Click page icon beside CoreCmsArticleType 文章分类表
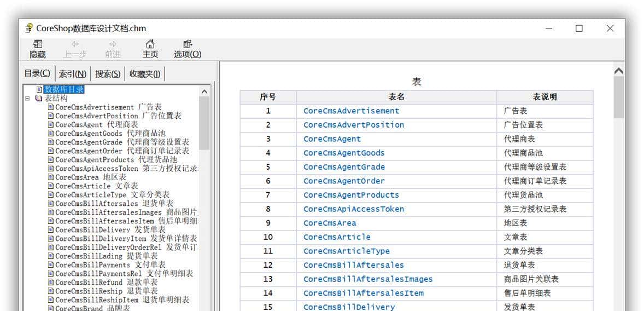Screen dimensions: 644x311 (x=51, y=194)
